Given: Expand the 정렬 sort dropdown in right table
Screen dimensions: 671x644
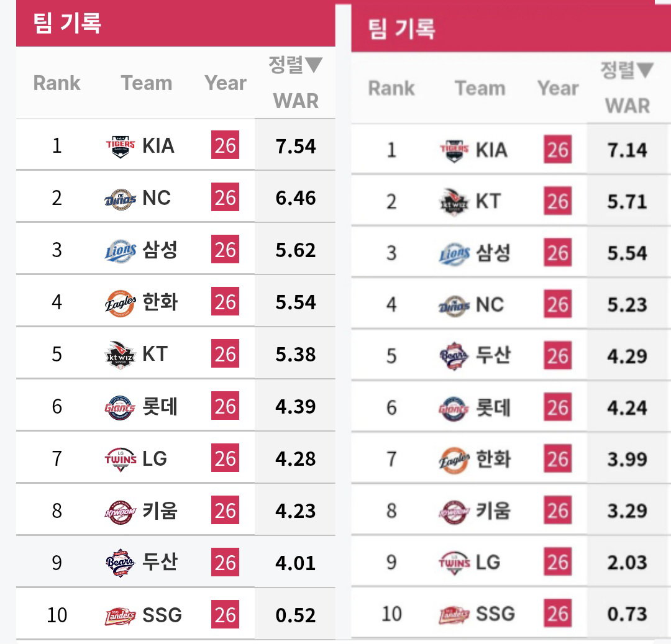Looking at the screenshot, I should [x=627, y=70].
